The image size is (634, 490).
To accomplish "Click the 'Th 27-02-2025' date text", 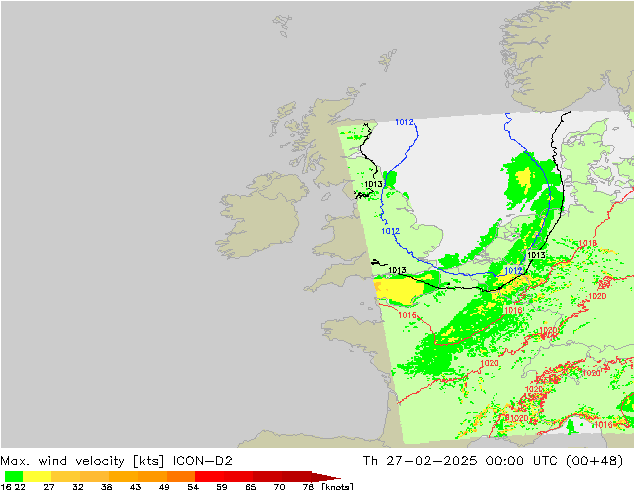I will pos(420,461).
